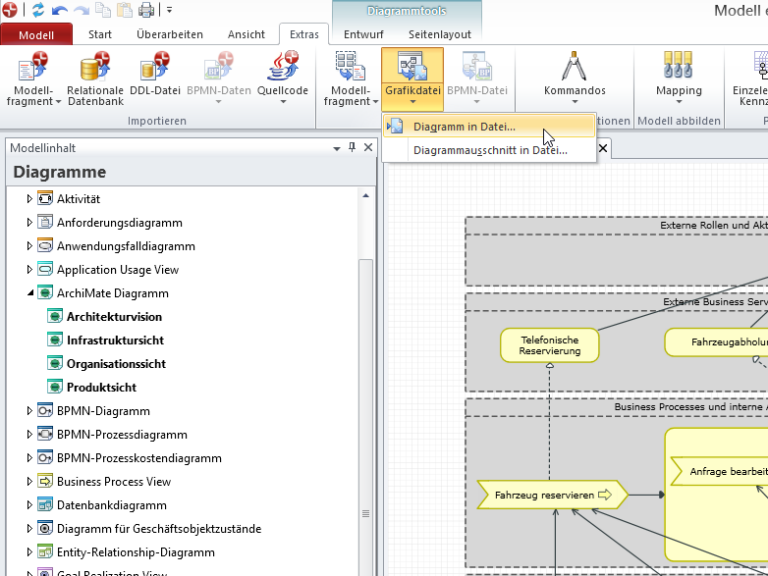The height and width of the screenshot is (576, 768).
Task: Pin the Modellinhalt panel
Action: (x=352, y=147)
